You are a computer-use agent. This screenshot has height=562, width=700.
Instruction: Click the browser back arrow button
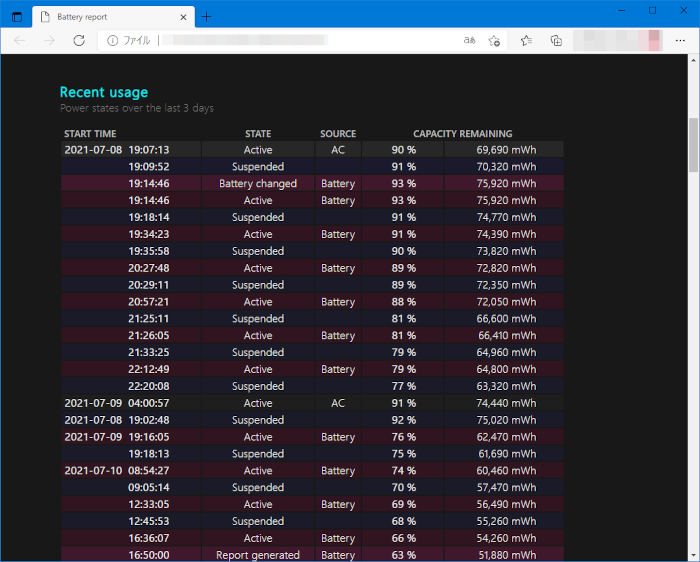tap(20, 40)
